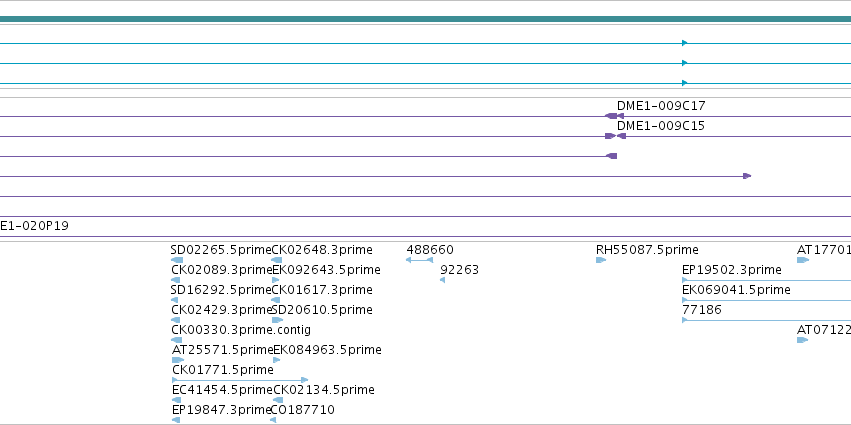The width and height of the screenshot is (851, 425).
Task: Click the DME1-009C17 clone label
Action: tap(661, 106)
